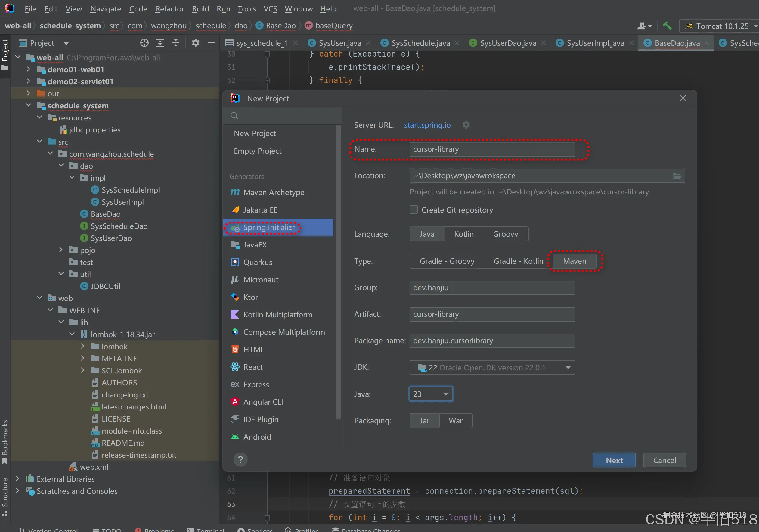
Task: Switch to SysUserDao.java editor tab
Action: (508, 43)
